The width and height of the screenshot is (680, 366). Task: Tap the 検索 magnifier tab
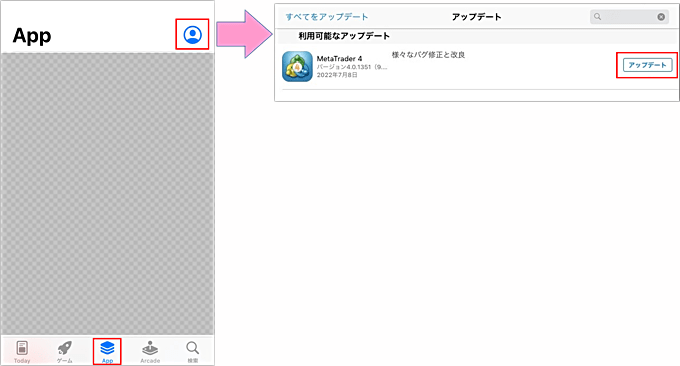(193, 352)
